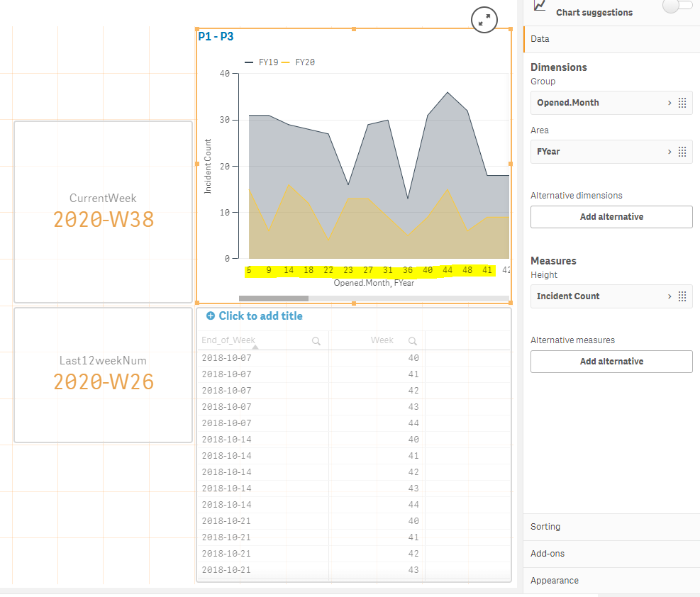The width and height of the screenshot is (700, 597).
Task: Click Add alternative under Alternative measures
Action: tap(611, 362)
